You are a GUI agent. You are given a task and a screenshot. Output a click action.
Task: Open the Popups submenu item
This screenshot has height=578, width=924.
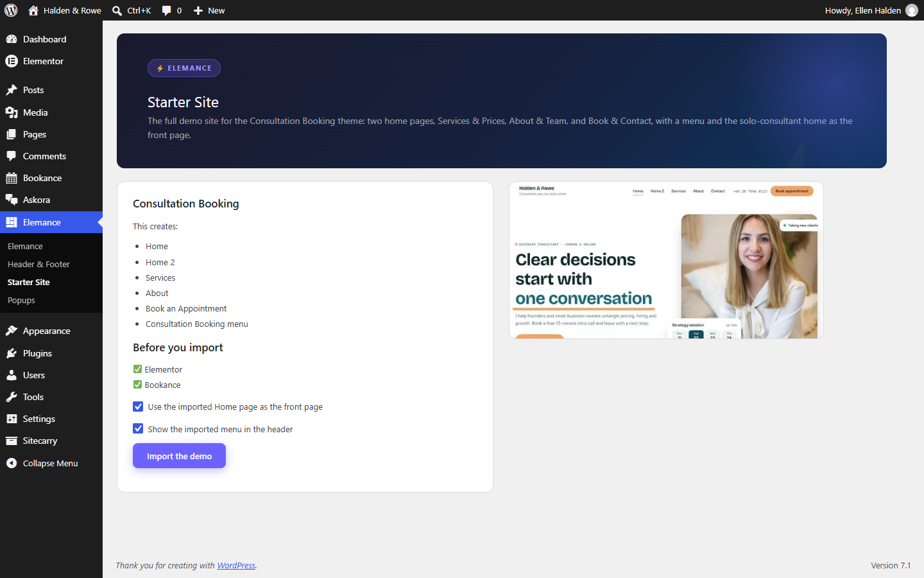pyautogui.click(x=21, y=300)
